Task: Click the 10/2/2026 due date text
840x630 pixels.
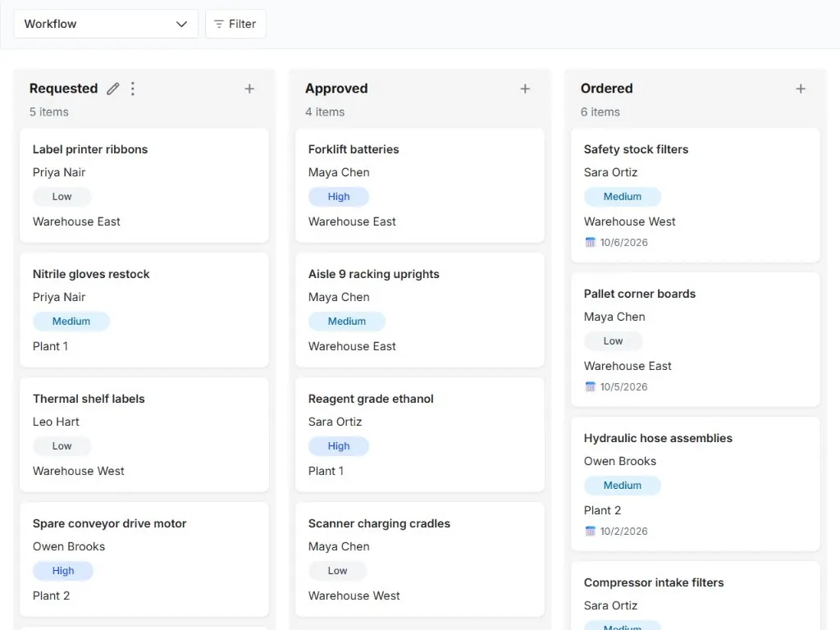Action: pos(623,532)
